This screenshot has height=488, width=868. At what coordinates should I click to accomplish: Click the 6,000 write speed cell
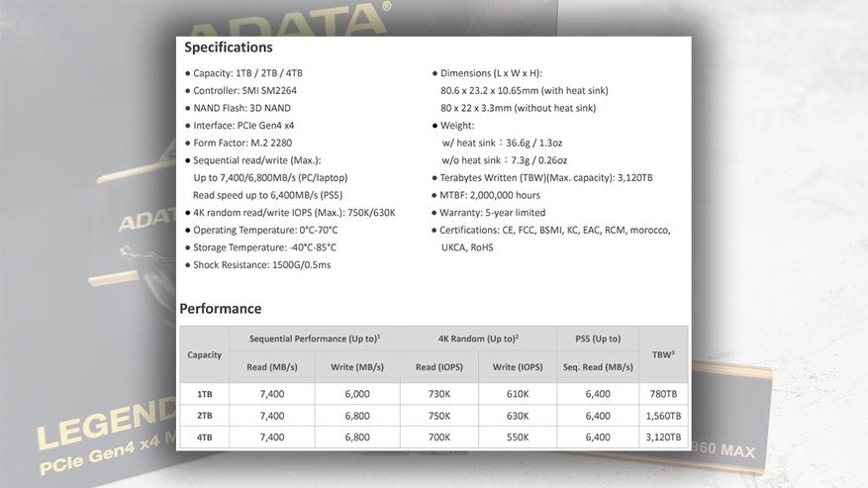tap(357, 394)
